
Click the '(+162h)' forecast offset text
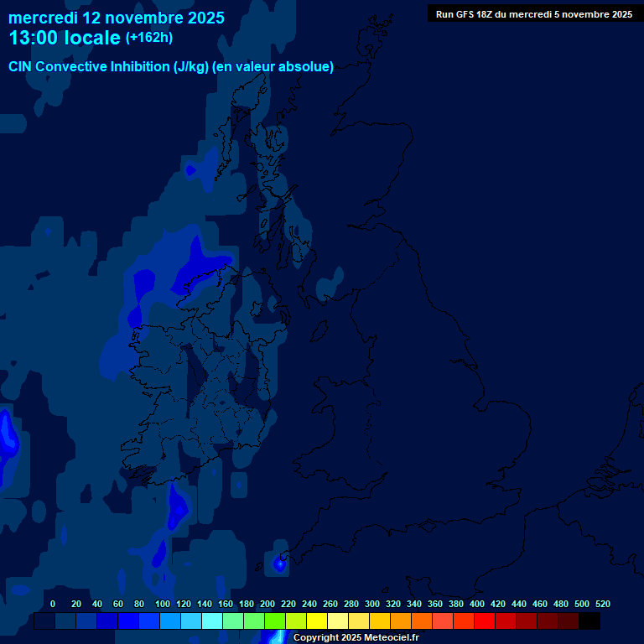149,38
